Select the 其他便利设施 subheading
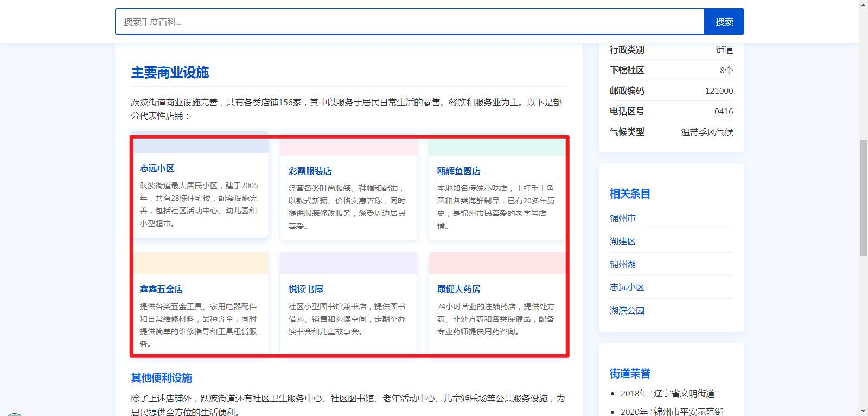868x416 pixels. [162, 377]
